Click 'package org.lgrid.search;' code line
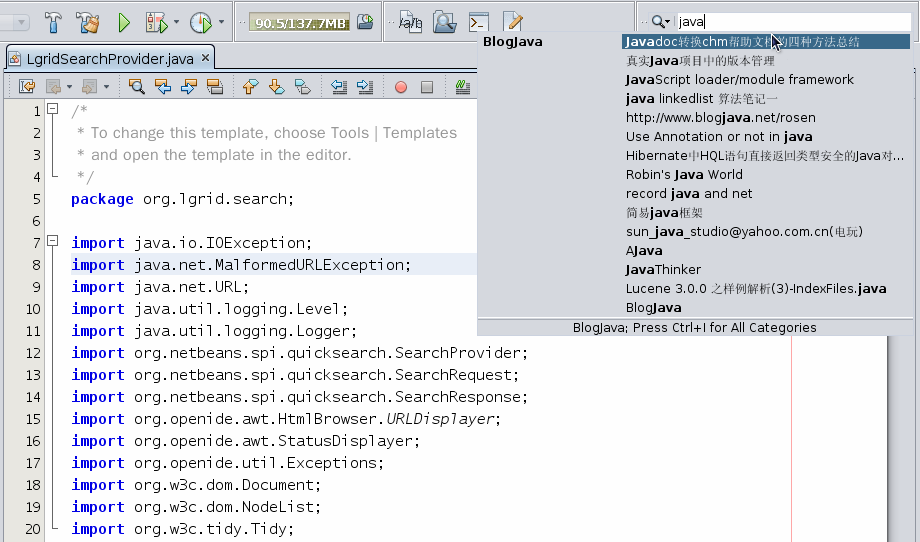The image size is (920, 542). coord(182,199)
